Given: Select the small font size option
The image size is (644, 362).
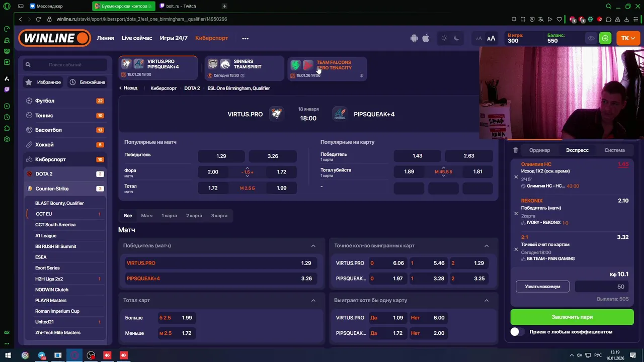Looking at the screenshot, I should click(478, 38).
